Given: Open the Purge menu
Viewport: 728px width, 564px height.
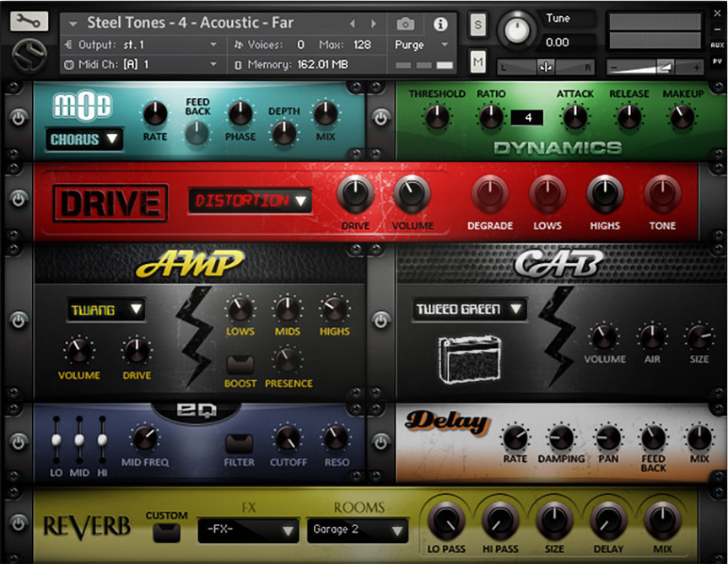Looking at the screenshot, I should pyautogui.click(x=419, y=45).
